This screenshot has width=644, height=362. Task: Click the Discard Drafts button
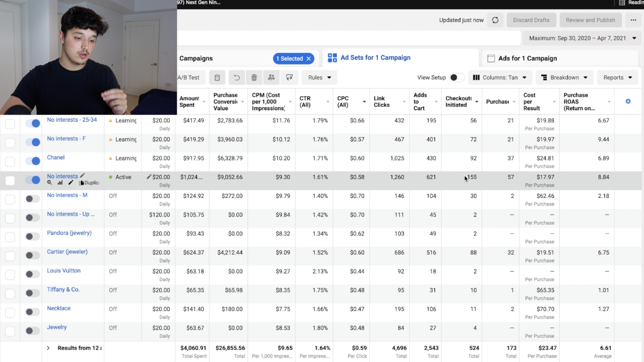pyautogui.click(x=531, y=20)
